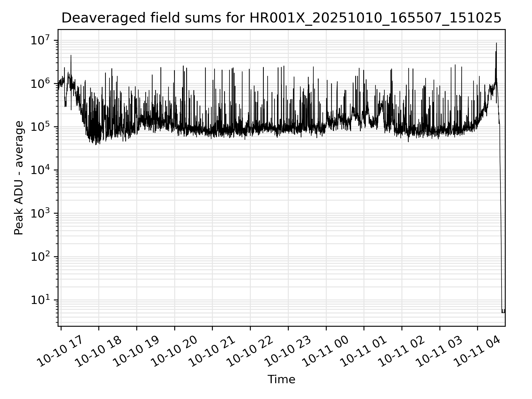The image size is (532, 399).
Task: Click the 10^2 y-axis tick label
Action: tap(41, 257)
